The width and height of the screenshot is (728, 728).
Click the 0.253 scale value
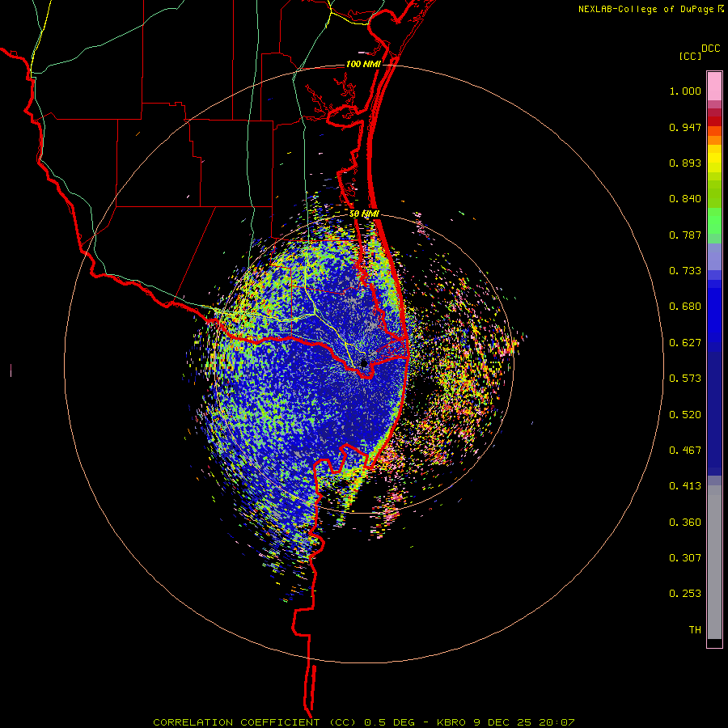[685, 594]
